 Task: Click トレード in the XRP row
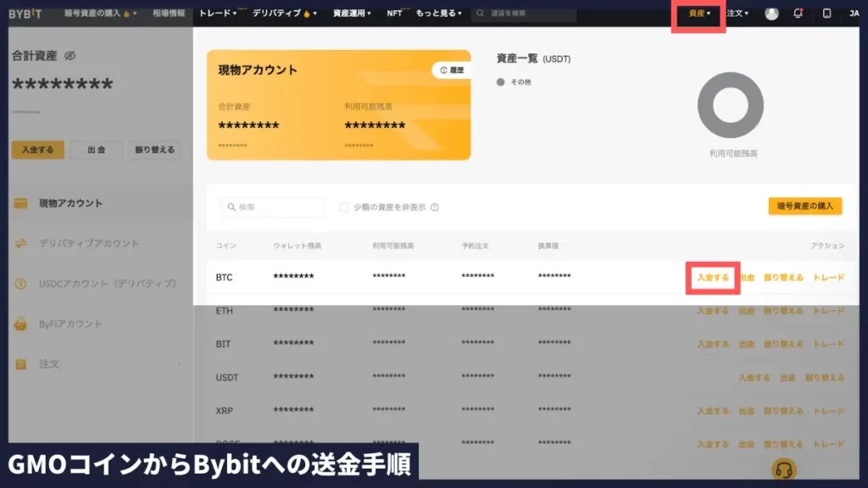(x=829, y=411)
